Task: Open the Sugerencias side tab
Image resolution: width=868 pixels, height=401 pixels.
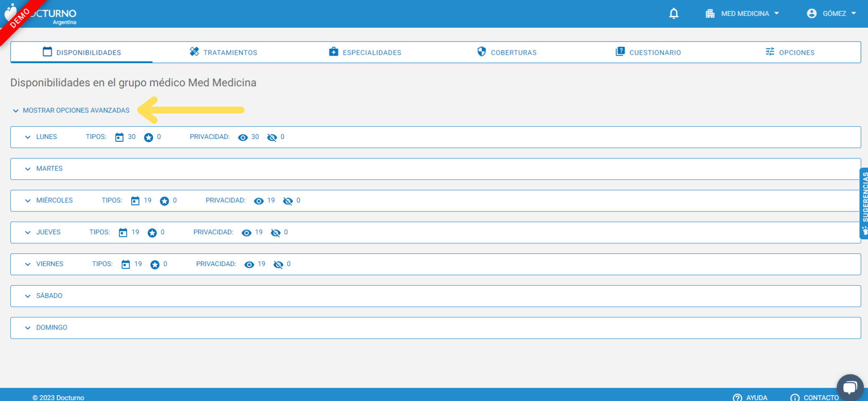Action: (863, 203)
